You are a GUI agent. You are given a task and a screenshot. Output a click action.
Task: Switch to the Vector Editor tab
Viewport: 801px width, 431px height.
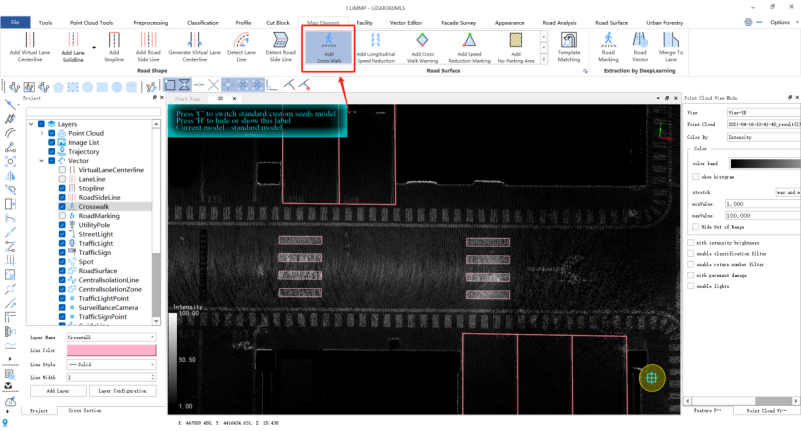click(x=406, y=23)
